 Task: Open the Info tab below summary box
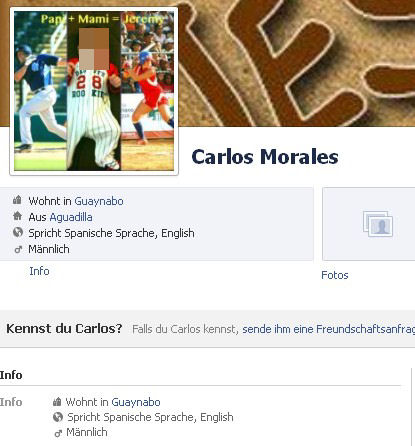pos(39,271)
